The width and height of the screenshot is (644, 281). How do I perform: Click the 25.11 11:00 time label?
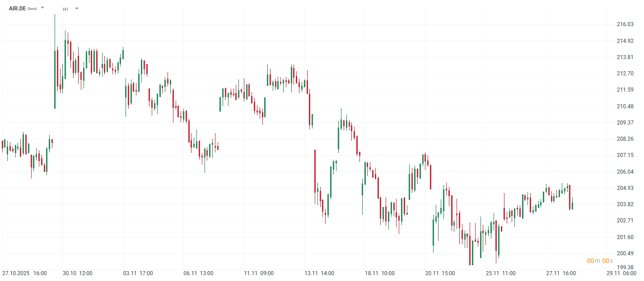coord(501,273)
